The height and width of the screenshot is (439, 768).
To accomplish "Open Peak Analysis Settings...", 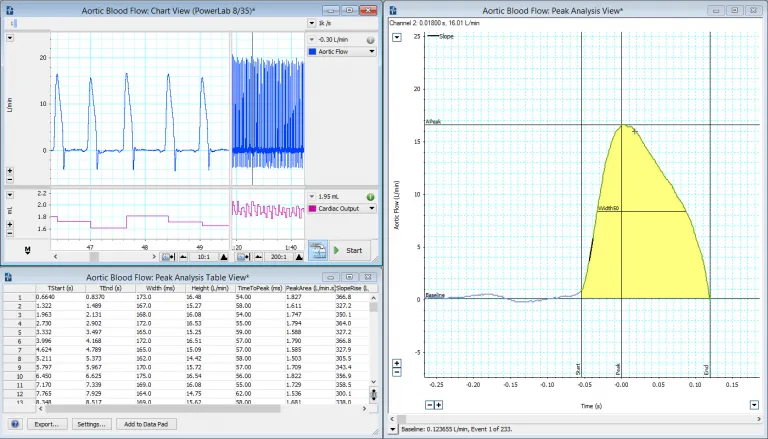I will click(91, 425).
